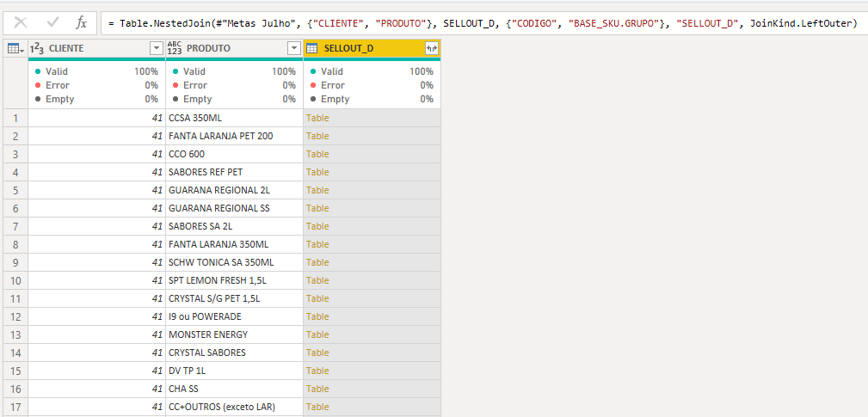
Task: Select cell MONSTER ENERGY
Action: pos(234,334)
